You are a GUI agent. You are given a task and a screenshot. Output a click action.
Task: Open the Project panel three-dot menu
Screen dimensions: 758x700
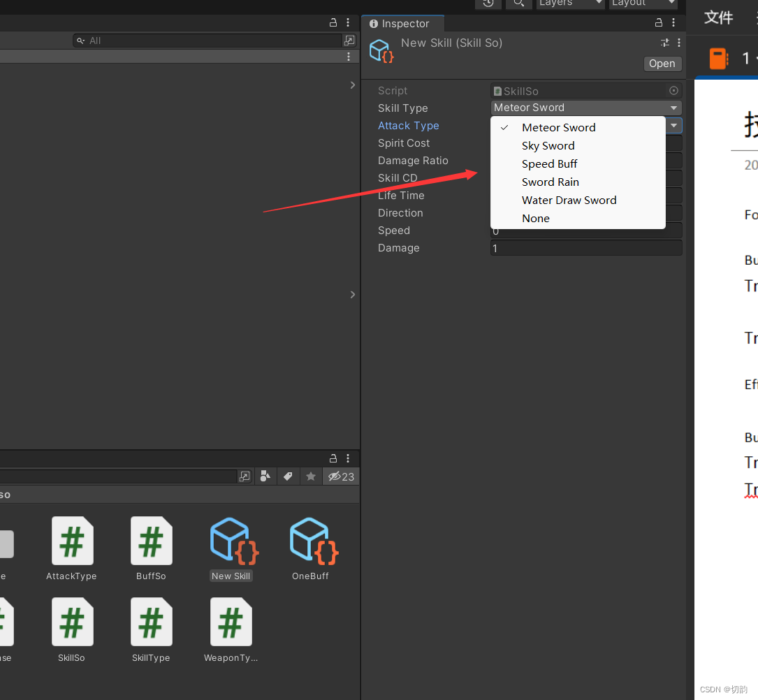348,458
